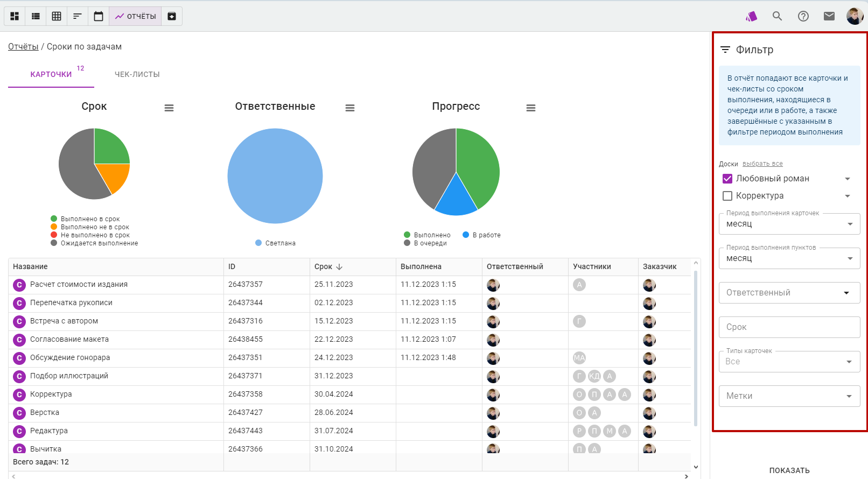Open search with magnifier icon
The height and width of the screenshot is (479, 868).
tap(777, 16)
